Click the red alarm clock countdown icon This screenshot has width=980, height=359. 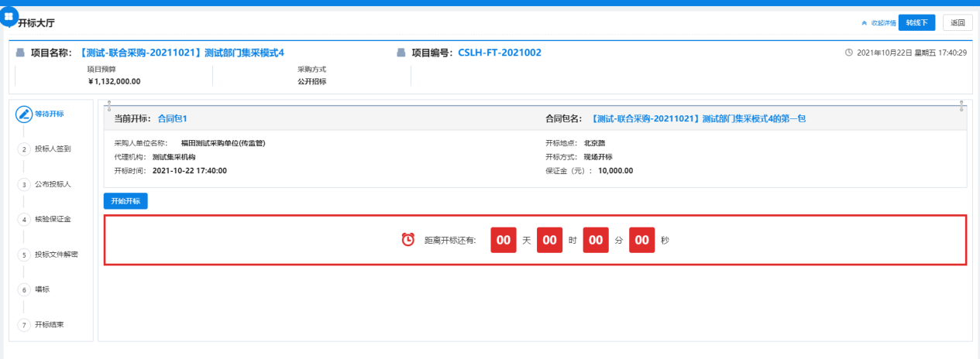click(x=407, y=240)
